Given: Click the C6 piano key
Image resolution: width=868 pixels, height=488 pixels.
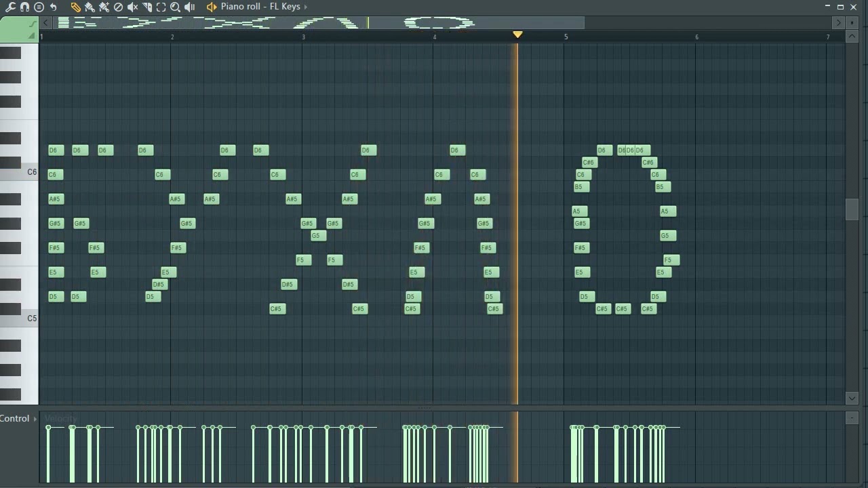Looking at the screenshot, I should pos(20,174).
